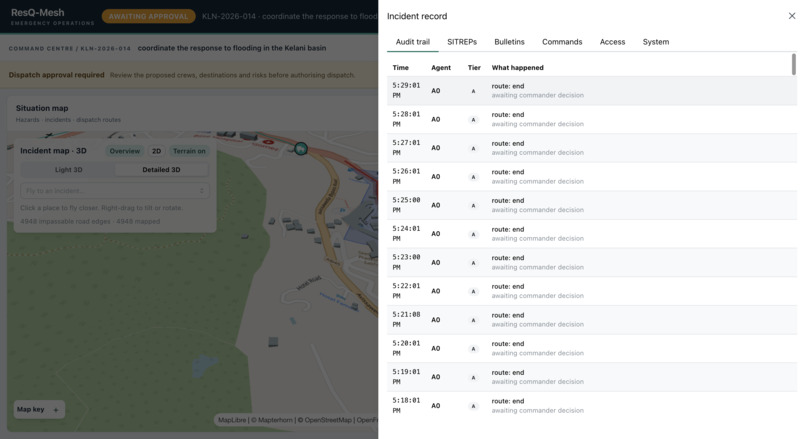The image size is (806, 439).
Task: Click tier A badge in 5:24:01 row
Action: click(x=473, y=234)
